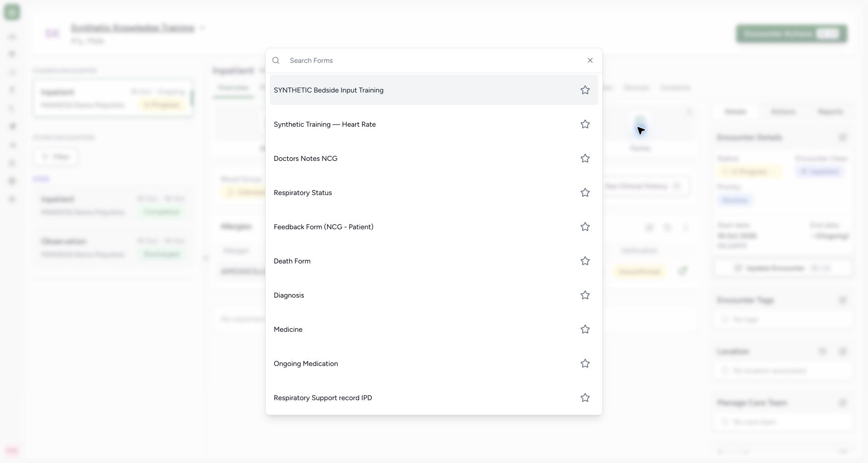Select the Death Form entry
Screen dimensions: 868x463
tap(434, 261)
